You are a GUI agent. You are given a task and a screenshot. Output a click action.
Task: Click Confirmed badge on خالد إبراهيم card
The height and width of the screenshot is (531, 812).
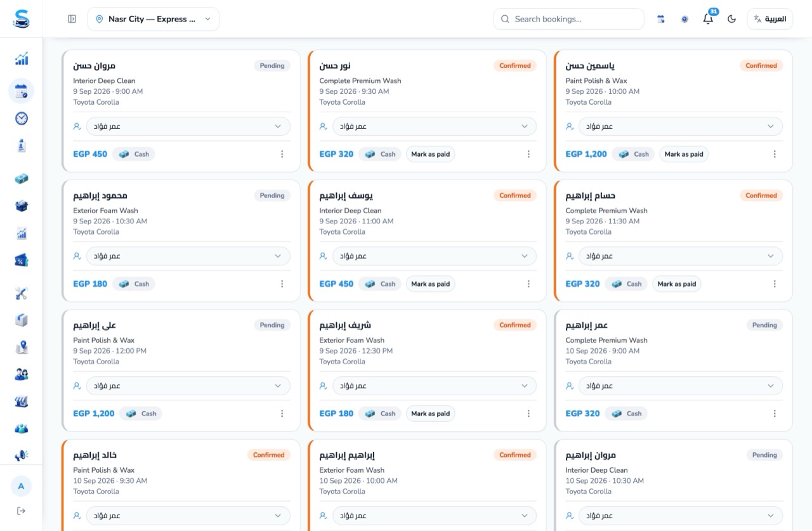(269, 455)
